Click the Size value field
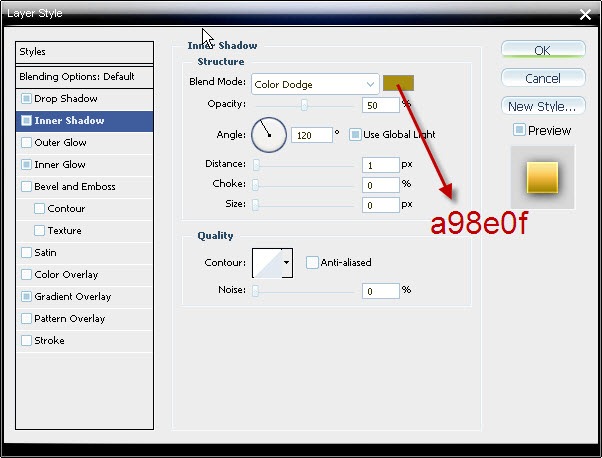The height and width of the screenshot is (458, 602). tap(380, 205)
